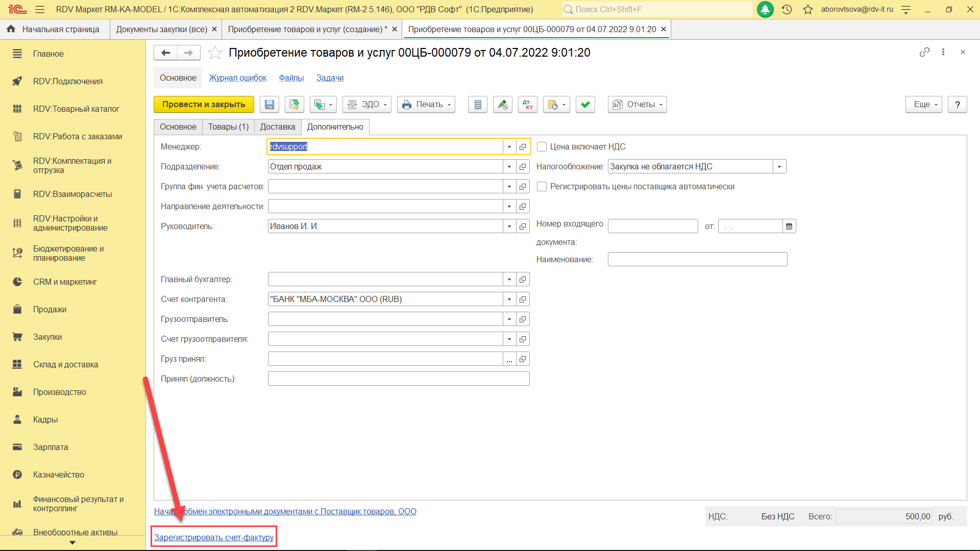Open the Отчеты dropdown button
Screen dimensions: 980x551
[637, 105]
